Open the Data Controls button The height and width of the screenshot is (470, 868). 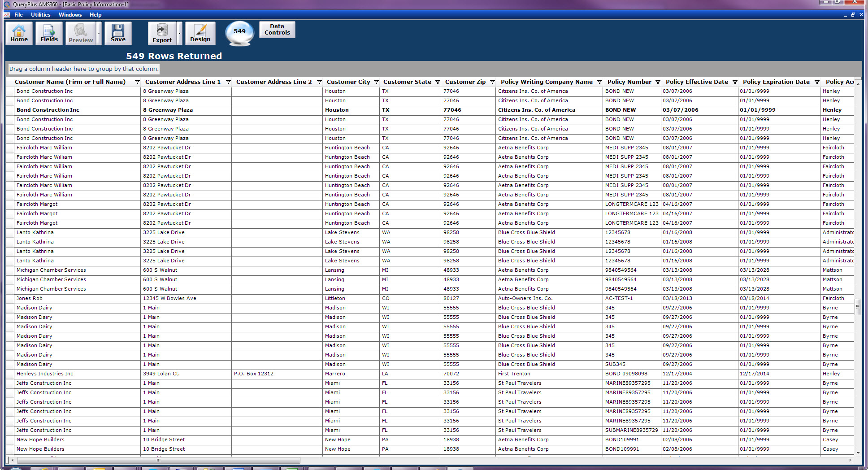[277, 30]
